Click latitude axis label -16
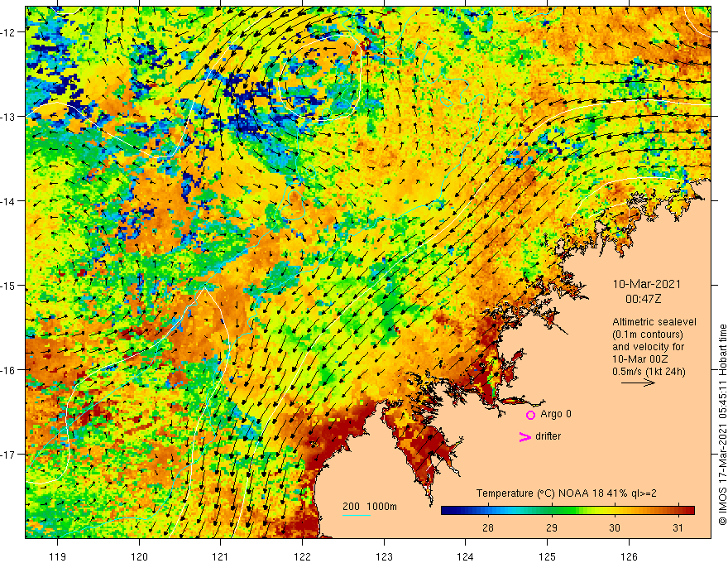 9,370
